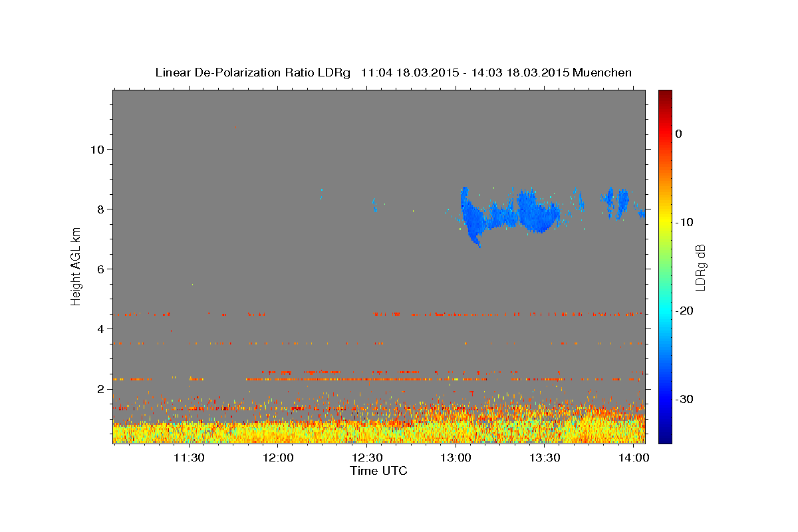
Task: Click the 11:30 time tick label
Action: click(189, 458)
